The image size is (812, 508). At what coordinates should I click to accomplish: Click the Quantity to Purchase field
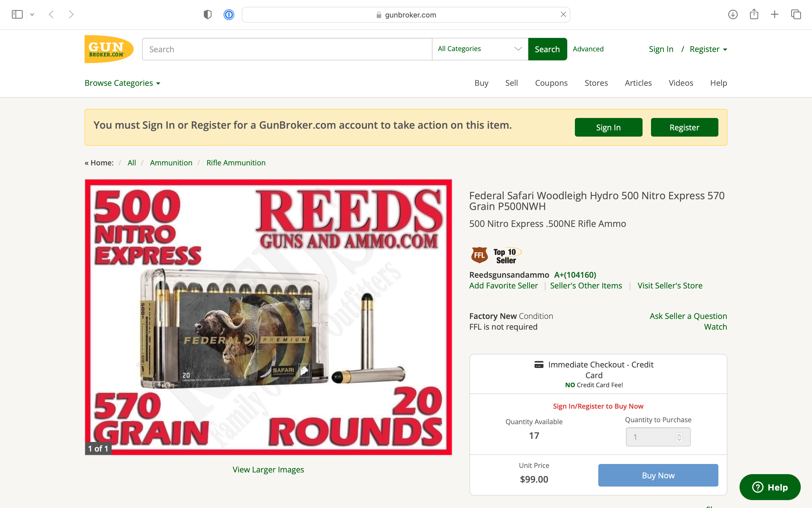(658, 437)
